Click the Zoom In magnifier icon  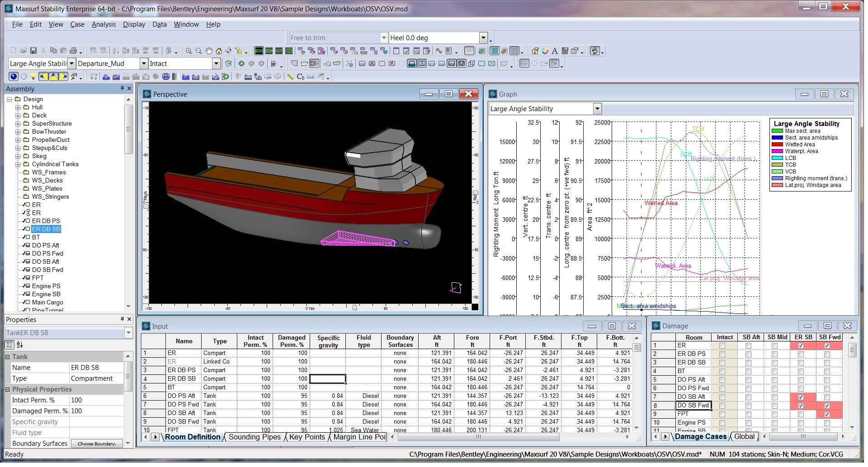pos(189,51)
